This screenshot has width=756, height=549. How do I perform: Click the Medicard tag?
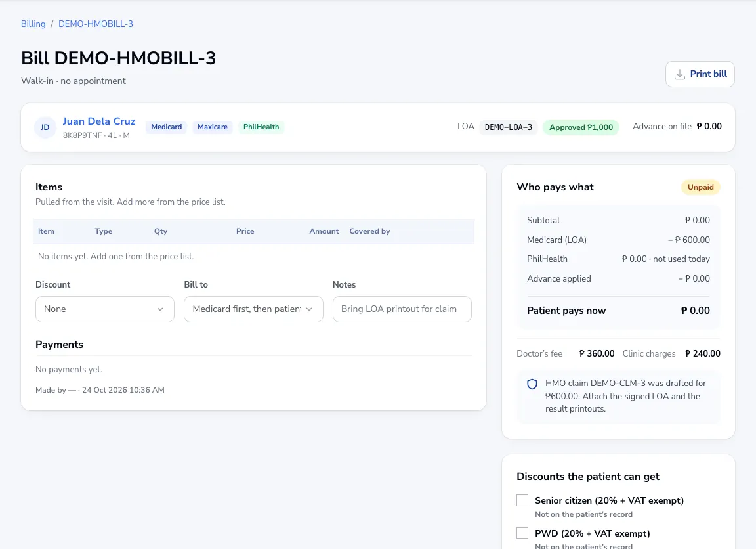166,127
